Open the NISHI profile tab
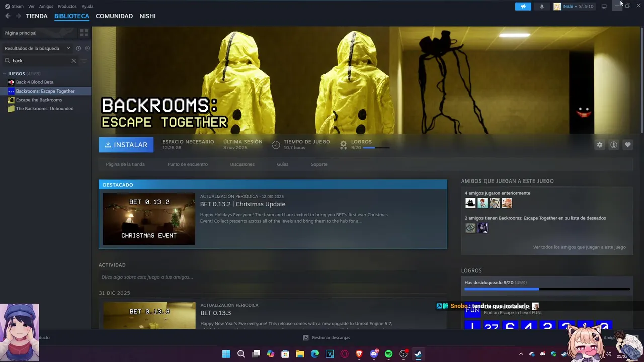Viewport: 644px width, 362px height. point(147,16)
